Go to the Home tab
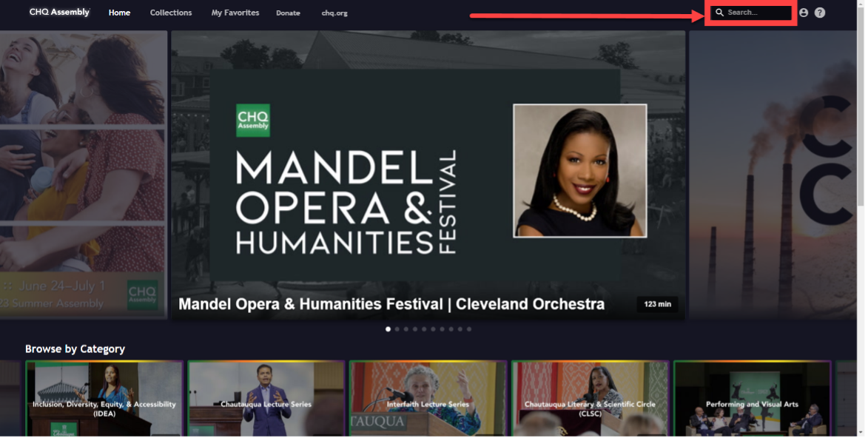The height and width of the screenshot is (438, 868). coord(120,13)
